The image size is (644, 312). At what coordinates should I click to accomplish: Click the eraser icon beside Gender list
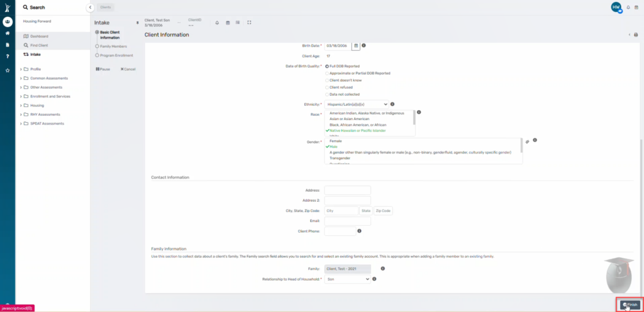pyautogui.click(x=528, y=142)
